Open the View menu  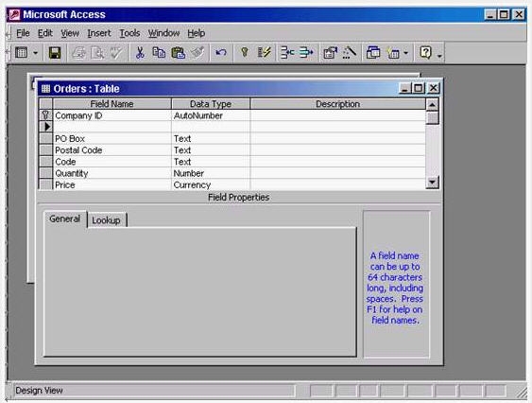click(x=70, y=33)
